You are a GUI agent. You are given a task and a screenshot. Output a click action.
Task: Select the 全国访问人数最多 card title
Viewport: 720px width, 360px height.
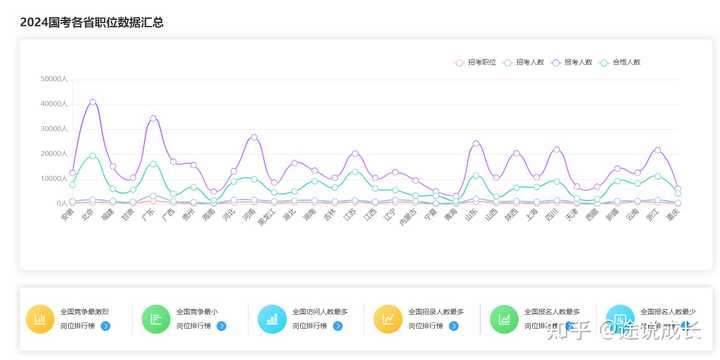click(x=320, y=311)
